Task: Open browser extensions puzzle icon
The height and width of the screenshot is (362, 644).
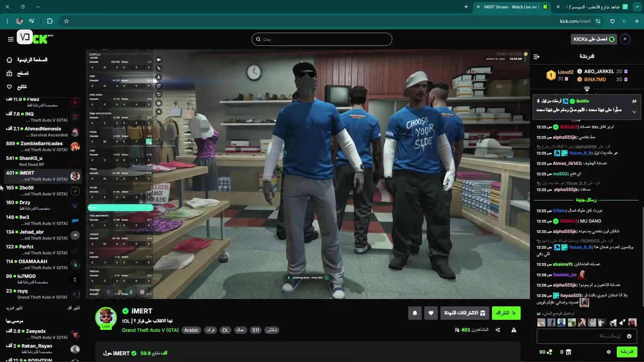Action: [x=50, y=21]
